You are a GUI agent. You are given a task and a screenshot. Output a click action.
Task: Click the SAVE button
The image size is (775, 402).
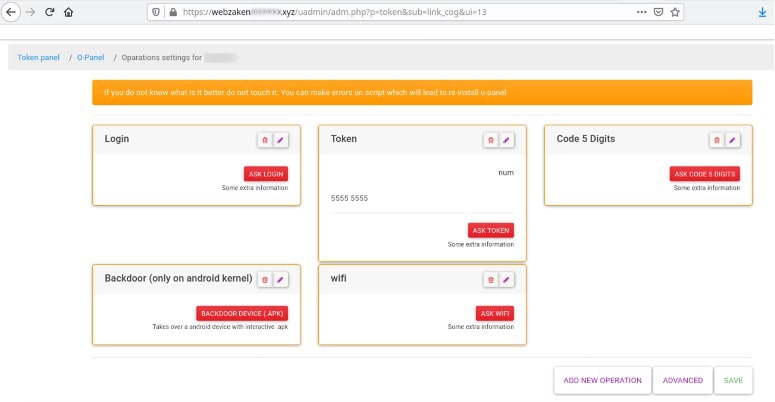(733, 380)
